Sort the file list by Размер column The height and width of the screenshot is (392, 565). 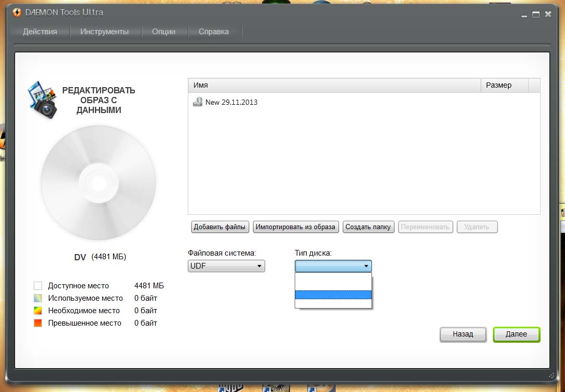[x=504, y=85]
